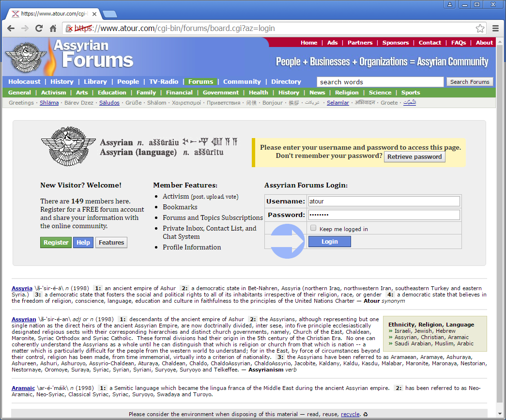The image size is (506, 420).
Task: Open the Contact link
Action: 429,43
